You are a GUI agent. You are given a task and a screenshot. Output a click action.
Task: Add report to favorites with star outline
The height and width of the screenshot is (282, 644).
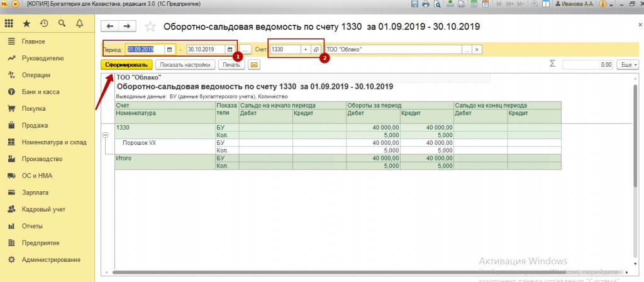pos(150,26)
